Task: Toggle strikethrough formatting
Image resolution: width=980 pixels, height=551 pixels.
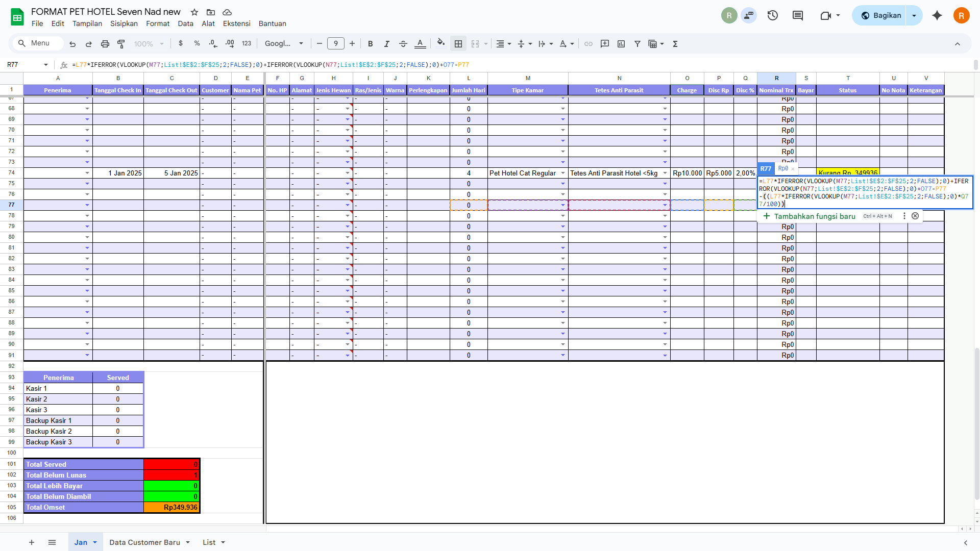Action: pyautogui.click(x=403, y=44)
